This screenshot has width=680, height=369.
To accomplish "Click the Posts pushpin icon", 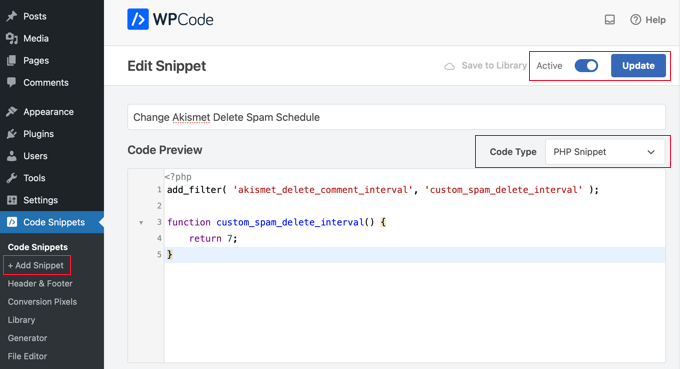I will pos(12,16).
